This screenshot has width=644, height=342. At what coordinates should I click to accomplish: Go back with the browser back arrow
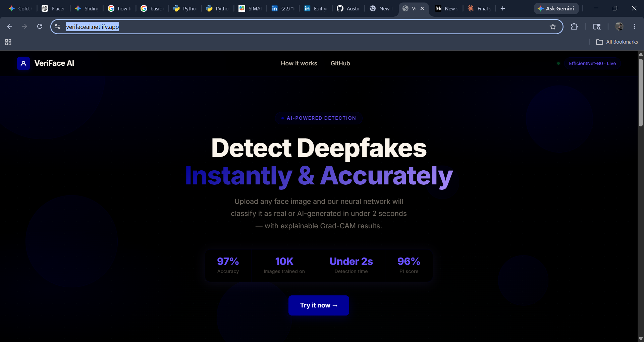(10, 26)
